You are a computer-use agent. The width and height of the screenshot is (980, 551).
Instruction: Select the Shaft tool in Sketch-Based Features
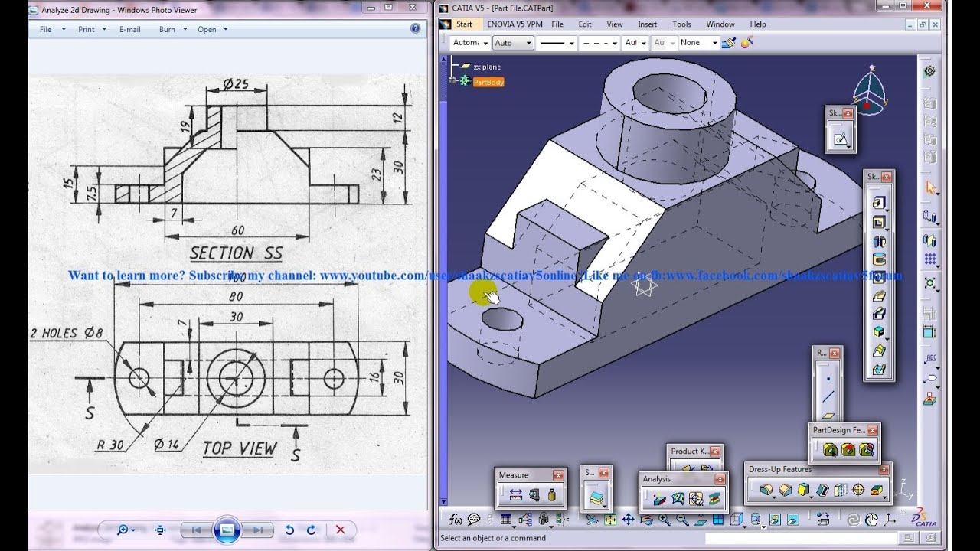click(879, 241)
